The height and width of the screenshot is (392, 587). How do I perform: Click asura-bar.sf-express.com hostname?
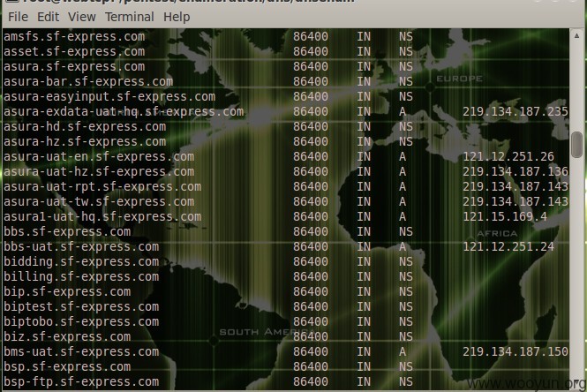pos(88,81)
